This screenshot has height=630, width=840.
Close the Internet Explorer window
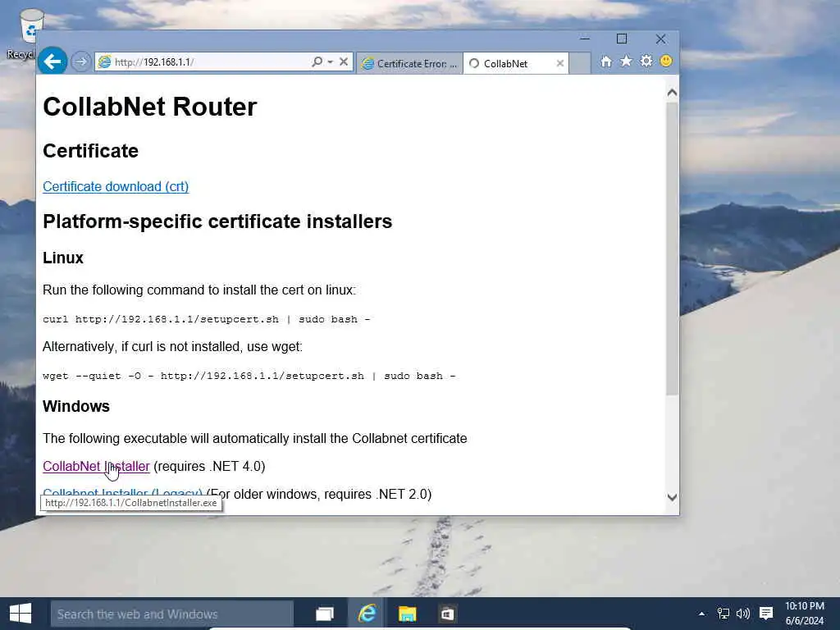660,39
